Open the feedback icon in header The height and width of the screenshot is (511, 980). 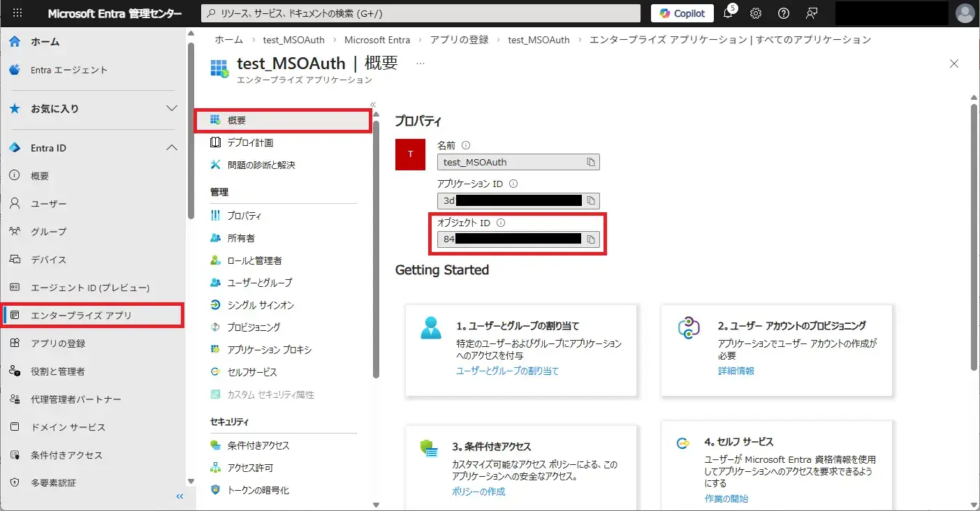pos(811,13)
